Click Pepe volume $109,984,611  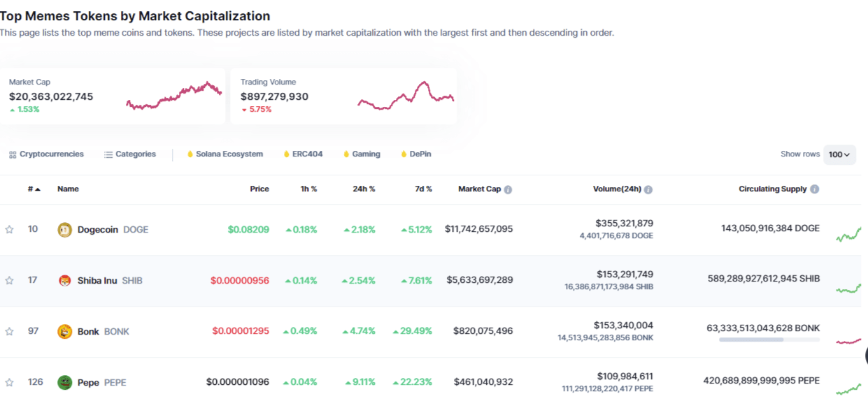[625, 377]
